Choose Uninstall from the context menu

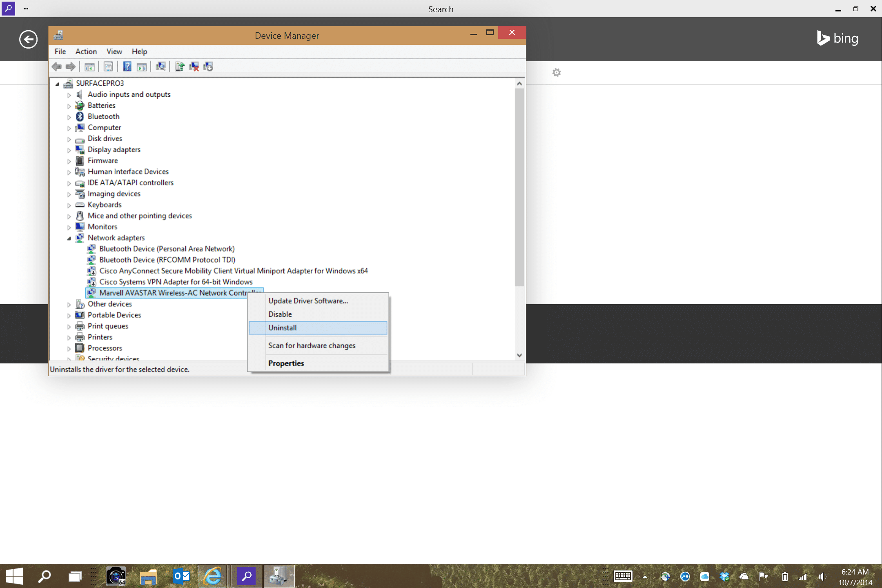point(318,327)
